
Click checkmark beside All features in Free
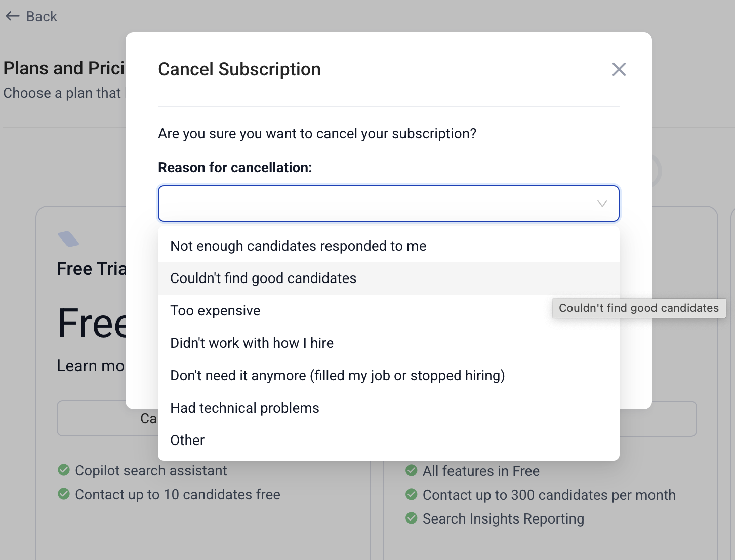tap(412, 470)
